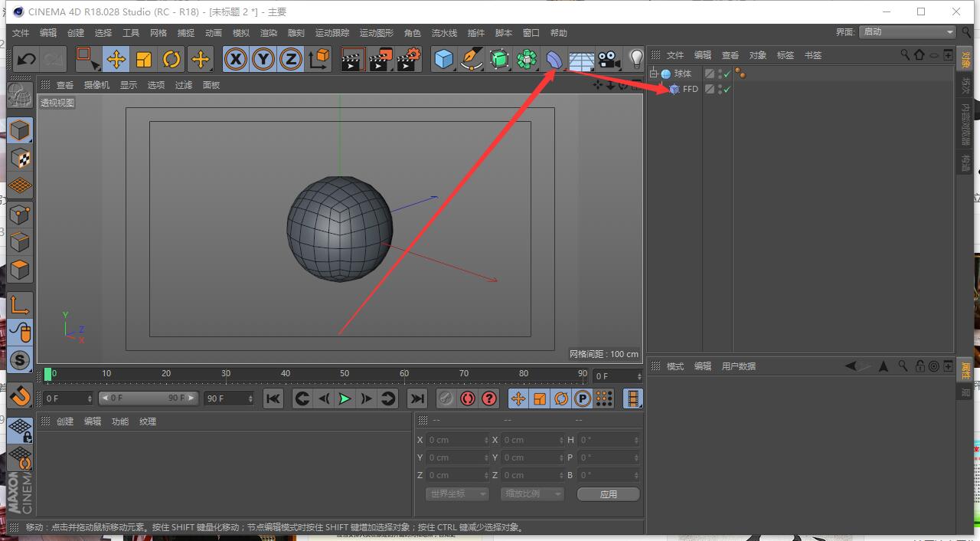Open the viewport 摄像机 menu
The height and width of the screenshot is (541, 980).
click(96, 85)
